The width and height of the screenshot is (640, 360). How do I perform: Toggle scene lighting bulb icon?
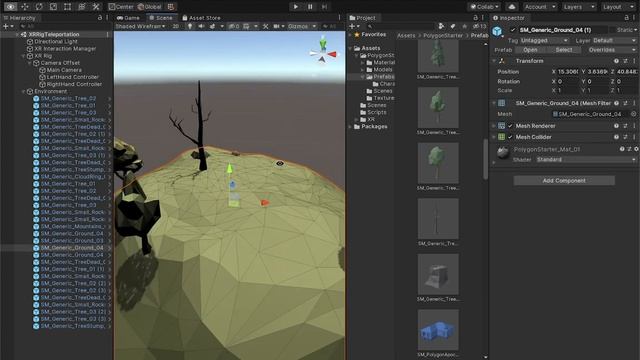[190, 26]
